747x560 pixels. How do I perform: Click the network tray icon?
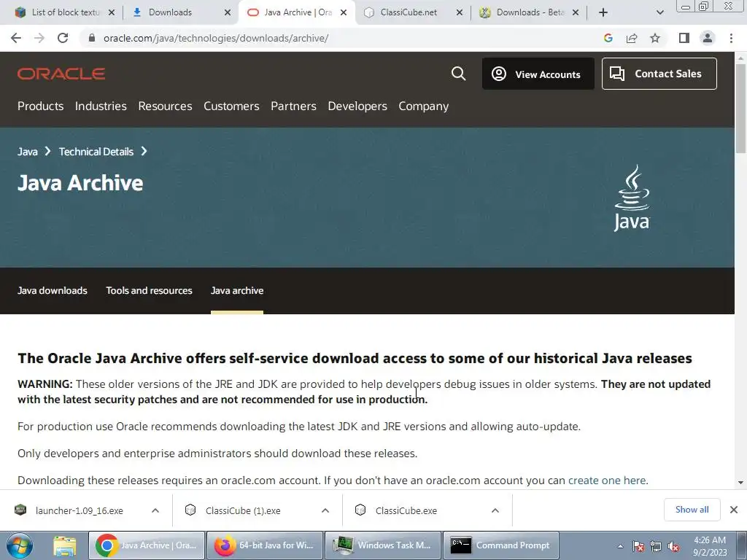click(x=656, y=546)
